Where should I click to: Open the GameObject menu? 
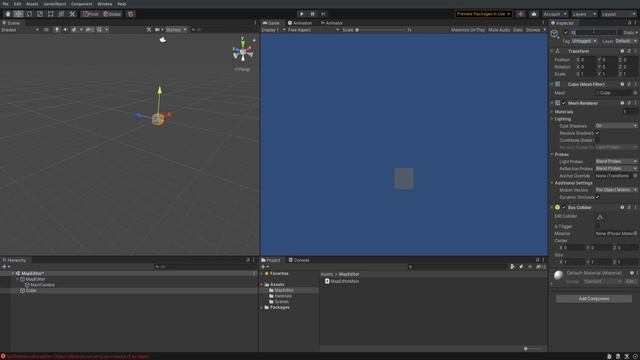pos(55,4)
